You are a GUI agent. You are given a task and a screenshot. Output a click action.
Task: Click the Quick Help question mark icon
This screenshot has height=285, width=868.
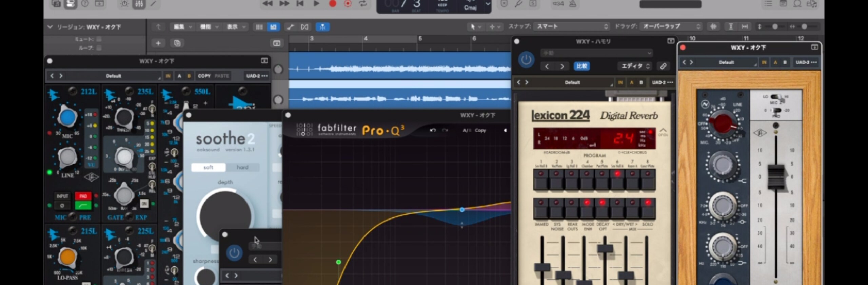(x=85, y=4)
